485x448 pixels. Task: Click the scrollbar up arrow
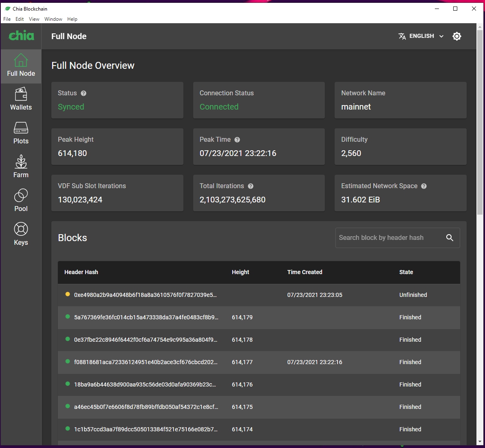pos(480,27)
